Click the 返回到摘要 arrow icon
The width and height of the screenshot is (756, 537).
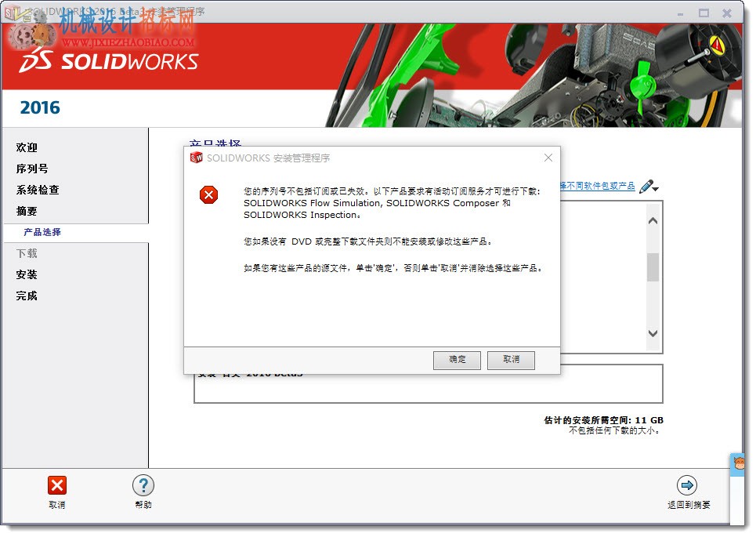click(x=687, y=485)
